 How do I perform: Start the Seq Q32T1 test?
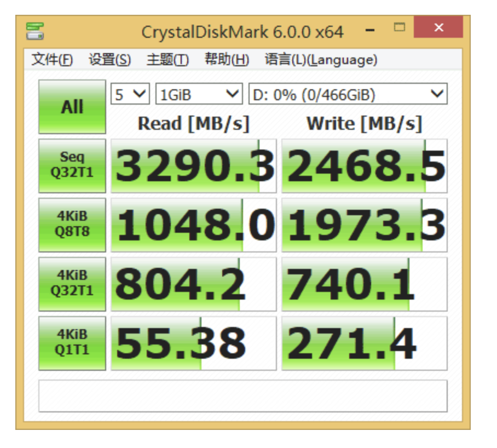pos(72,166)
